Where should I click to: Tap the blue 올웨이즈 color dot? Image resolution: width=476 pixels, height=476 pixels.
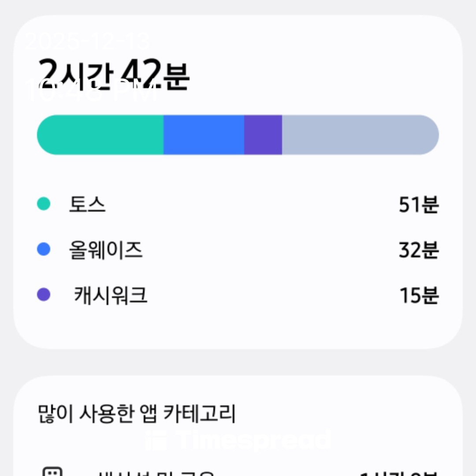click(44, 250)
